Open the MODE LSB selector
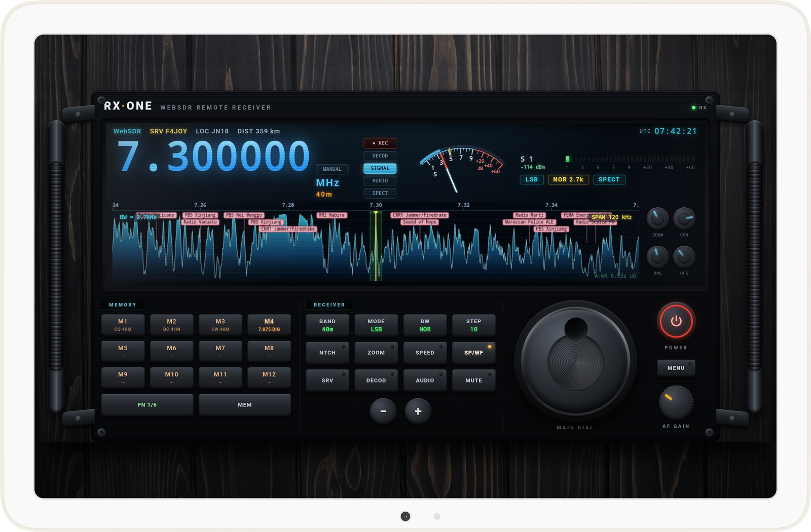The width and height of the screenshot is (811, 532). point(376,325)
